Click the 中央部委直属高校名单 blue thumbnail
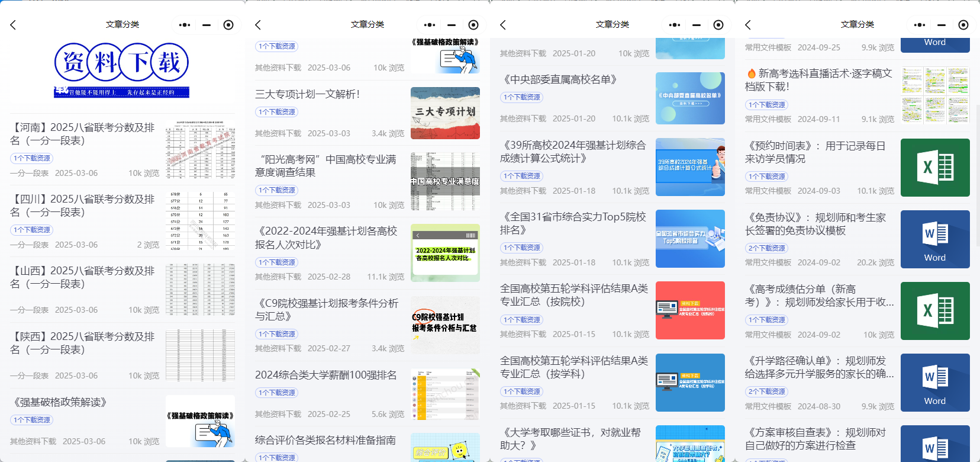The height and width of the screenshot is (462, 980). click(690, 98)
